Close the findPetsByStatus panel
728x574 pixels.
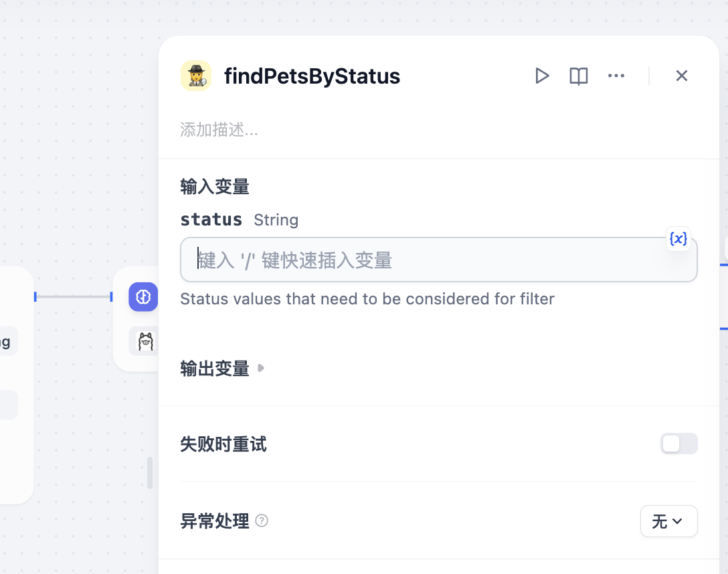(682, 76)
